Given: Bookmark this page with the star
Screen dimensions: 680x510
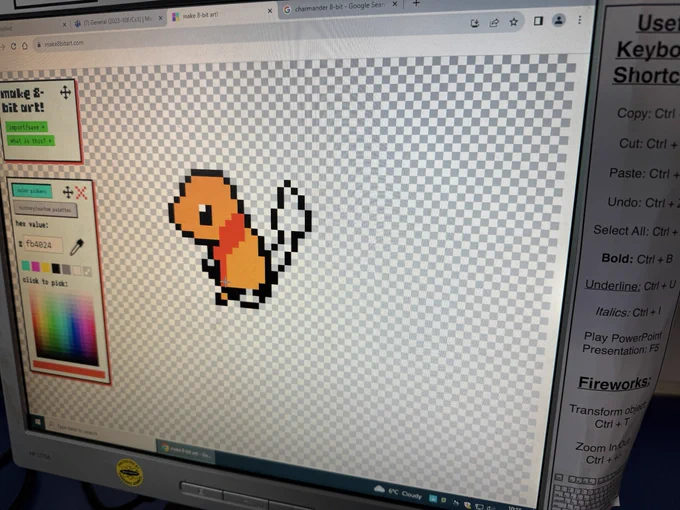Looking at the screenshot, I should [x=513, y=22].
